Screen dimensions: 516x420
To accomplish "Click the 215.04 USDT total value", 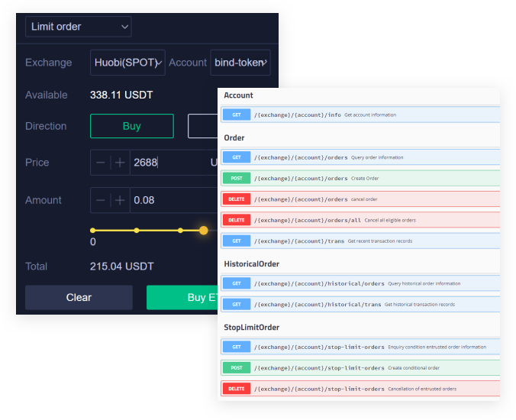I will pos(122,267).
